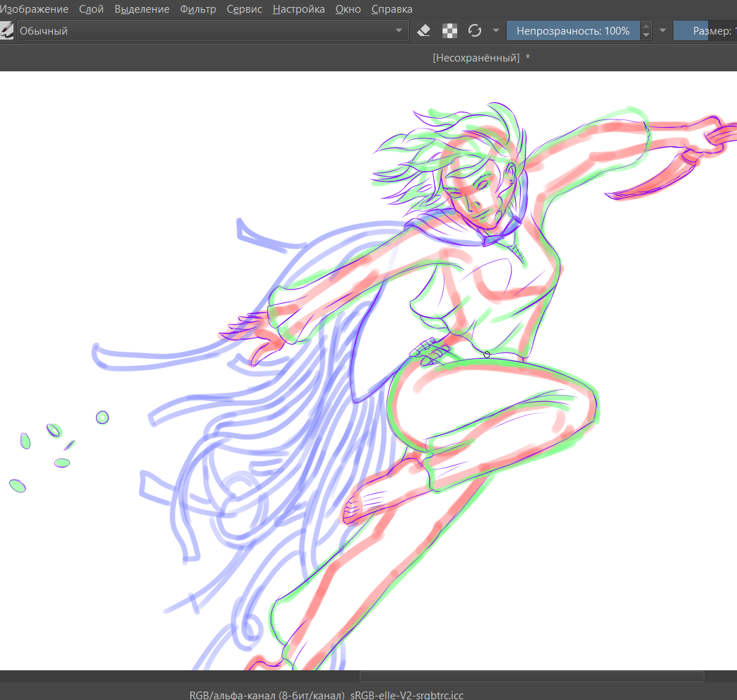Open the 'Сервис' menu
This screenshot has width=737, height=700.
[x=244, y=9]
